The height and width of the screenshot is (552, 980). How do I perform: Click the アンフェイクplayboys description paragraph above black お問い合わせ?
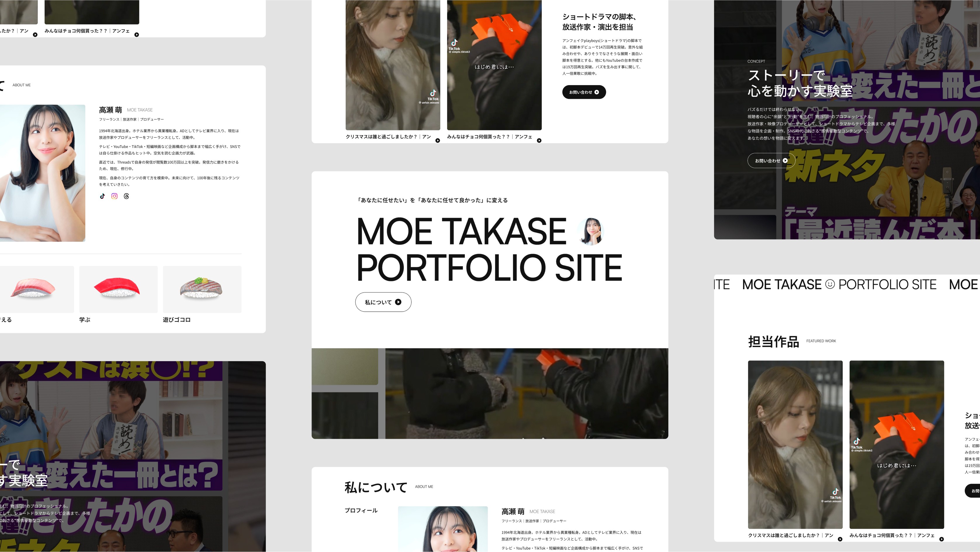602,57
